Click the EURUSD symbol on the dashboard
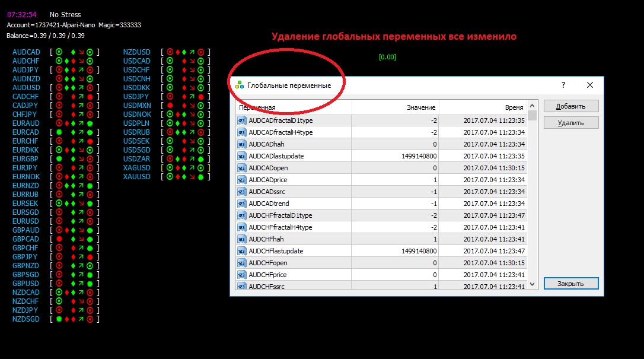 click(26, 221)
